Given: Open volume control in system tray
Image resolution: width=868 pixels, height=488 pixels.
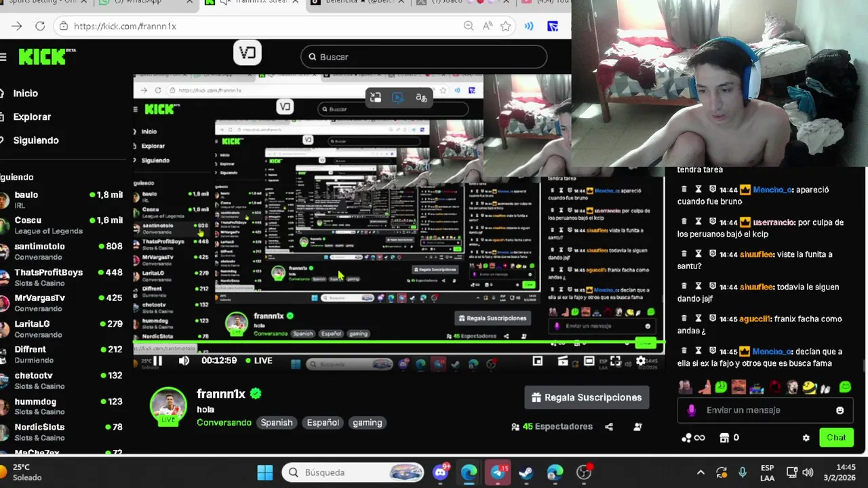Looking at the screenshot, I should click(x=808, y=472).
